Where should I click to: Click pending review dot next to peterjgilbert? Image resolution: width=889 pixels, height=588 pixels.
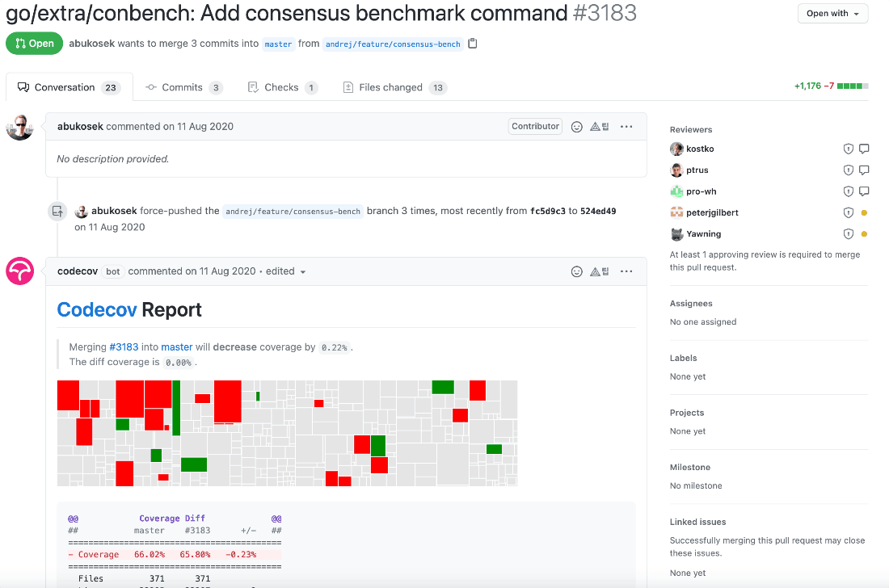coord(864,213)
